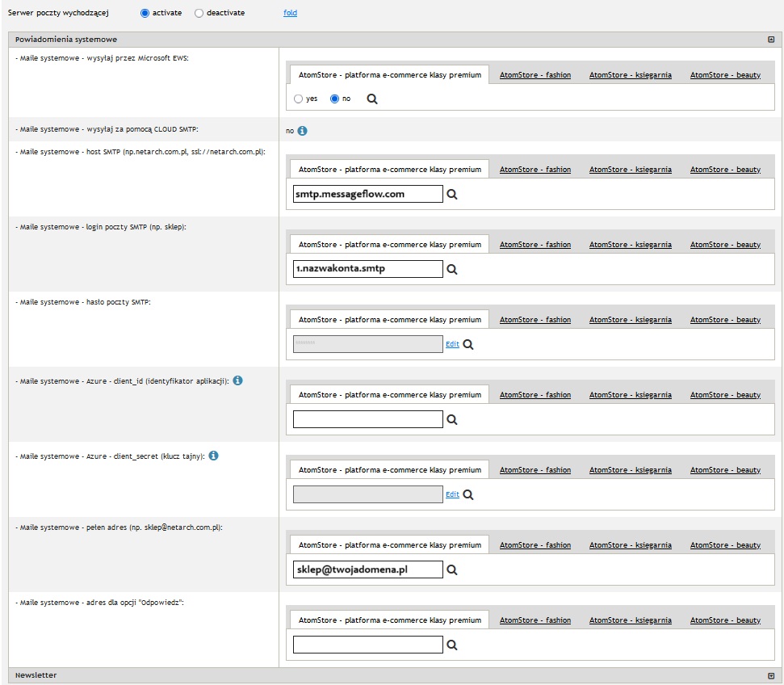Click the info icon beside the Azure client_secret label
The width and height of the screenshot is (784, 685).
(x=213, y=456)
